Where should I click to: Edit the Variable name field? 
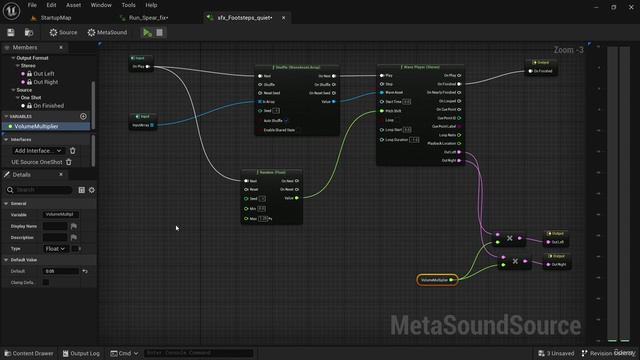[61, 214]
